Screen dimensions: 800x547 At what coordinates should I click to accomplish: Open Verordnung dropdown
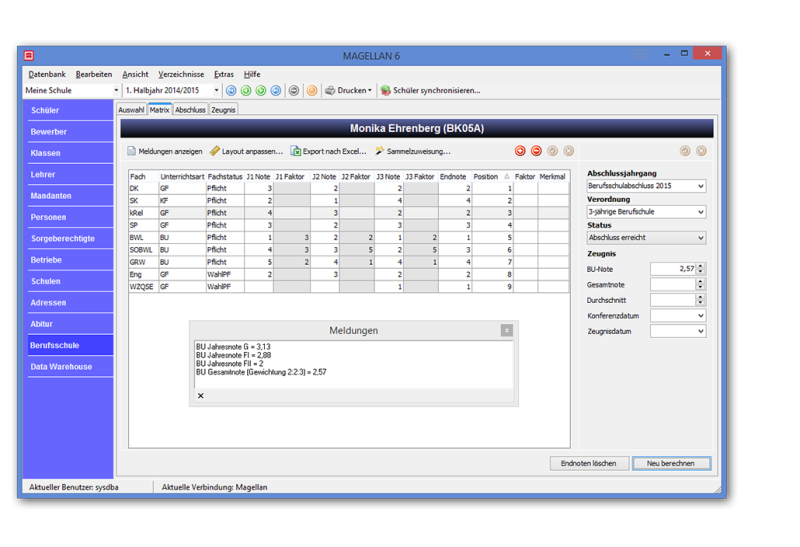tap(701, 212)
